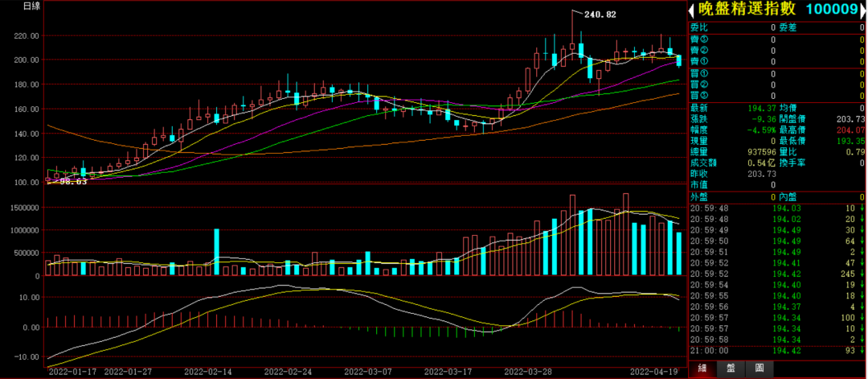Select the tick row priced 194.03

(777, 208)
